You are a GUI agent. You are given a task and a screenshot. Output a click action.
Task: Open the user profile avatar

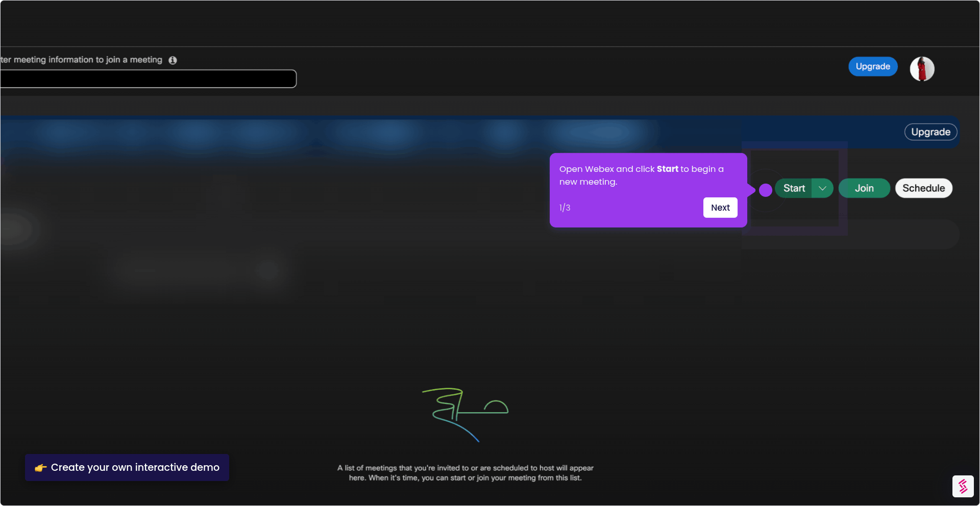coord(922,69)
